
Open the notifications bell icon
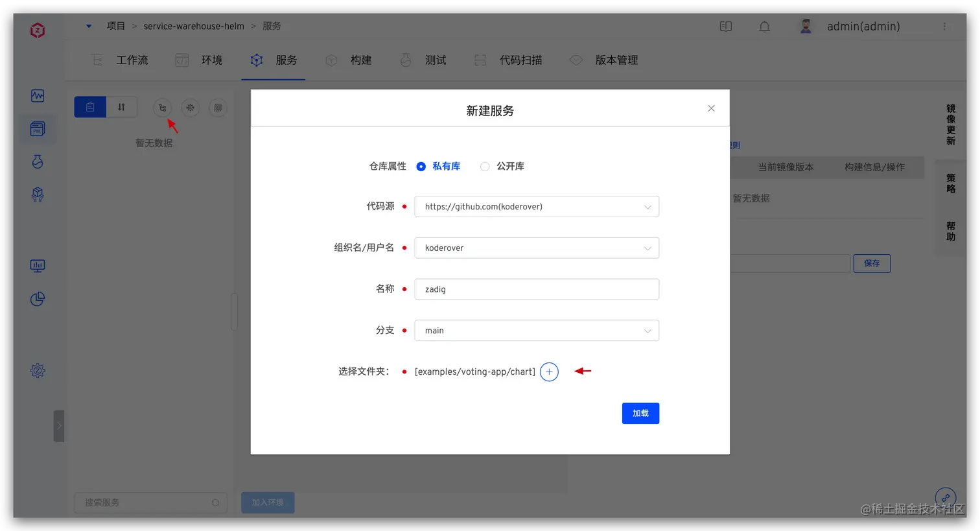point(765,27)
